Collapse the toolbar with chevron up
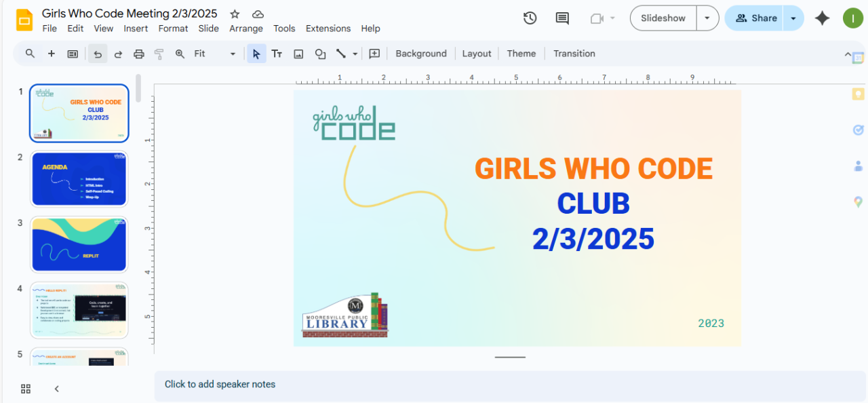This screenshot has width=868, height=403. pos(847,54)
